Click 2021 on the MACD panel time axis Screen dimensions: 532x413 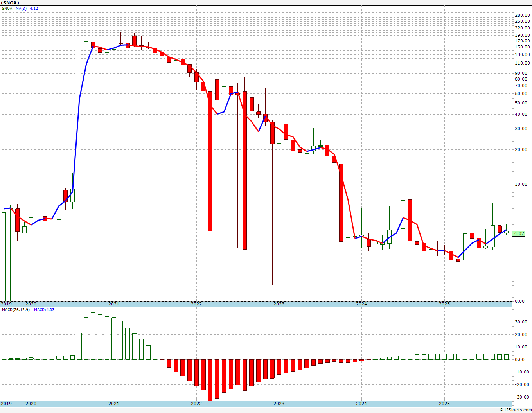[113, 403]
